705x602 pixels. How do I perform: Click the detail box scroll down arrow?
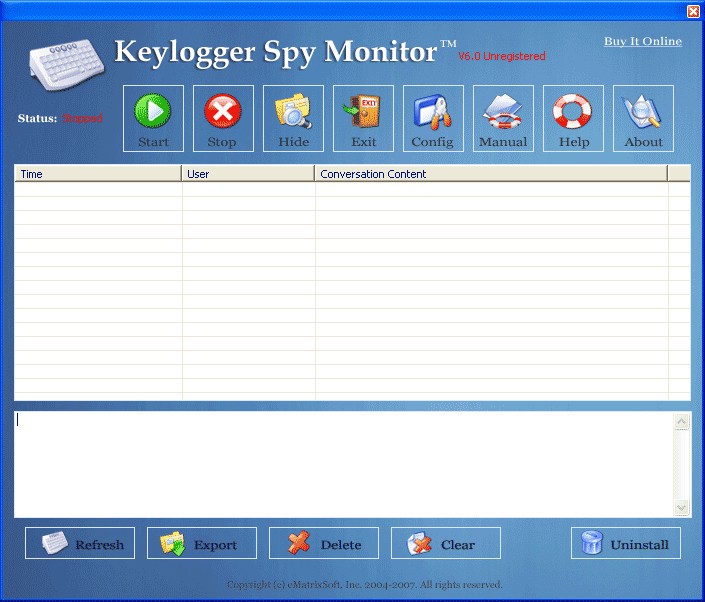click(x=682, y=508)
